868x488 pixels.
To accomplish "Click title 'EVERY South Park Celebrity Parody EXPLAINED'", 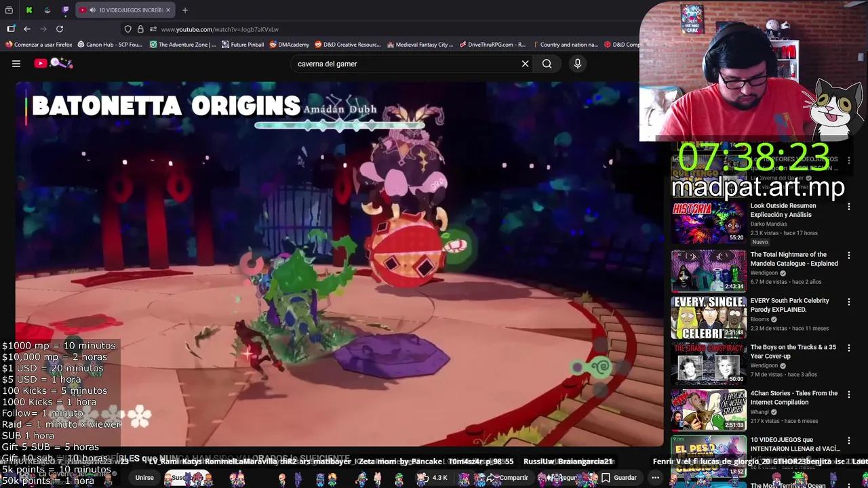I will pos(790,305).
